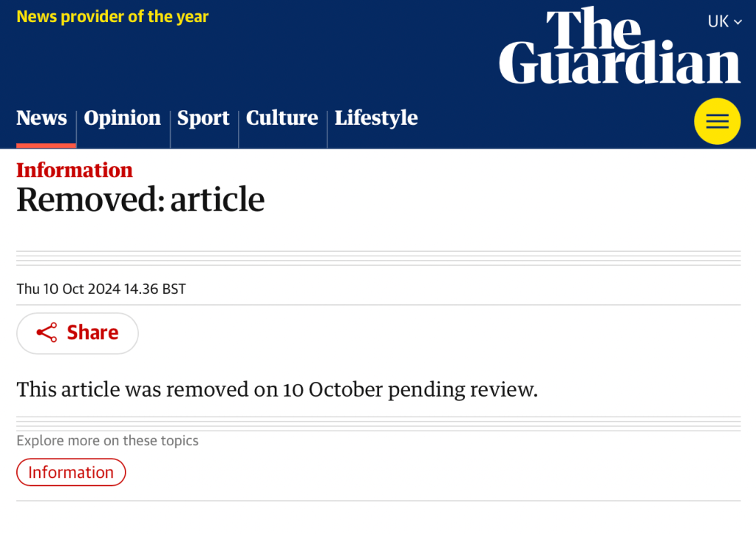Click the red underline beneath News tab
This screenshot has width=756, height=534.
pyautogui.click(x=46, y=146)
